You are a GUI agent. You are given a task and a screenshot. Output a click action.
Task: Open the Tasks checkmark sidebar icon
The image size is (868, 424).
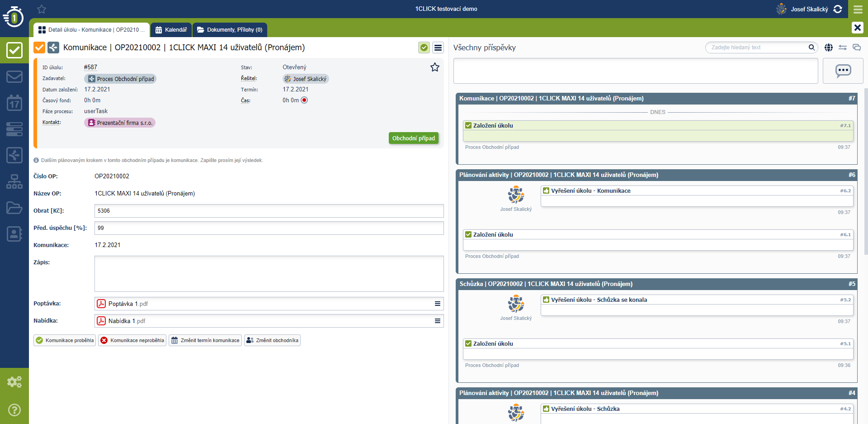[14, 50]
